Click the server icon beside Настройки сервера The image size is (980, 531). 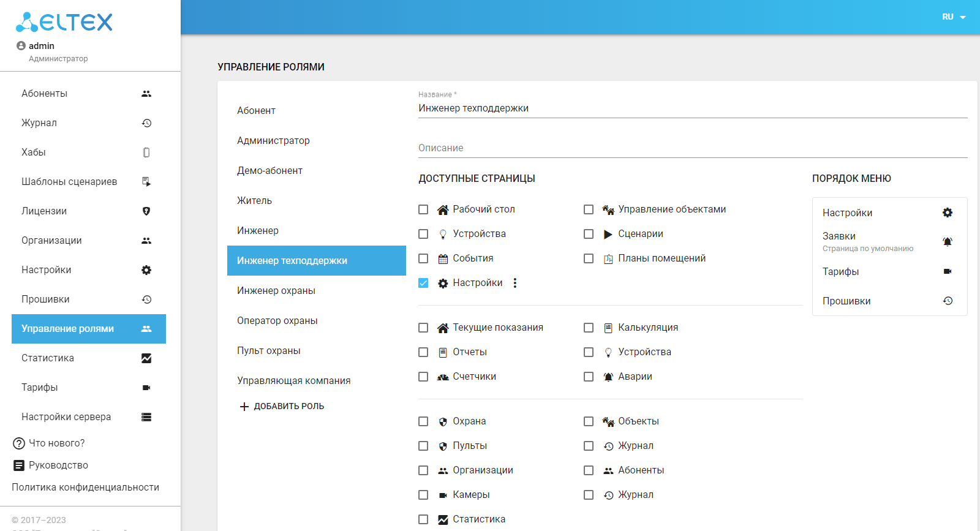[146, 417]
